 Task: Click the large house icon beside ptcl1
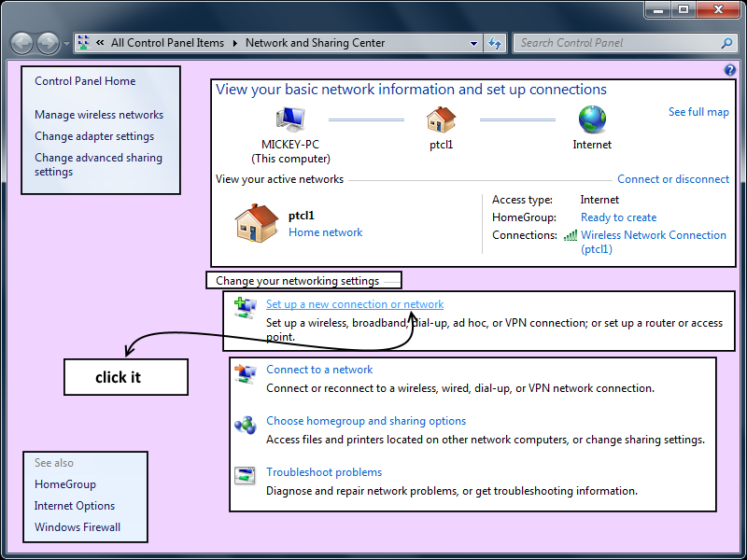(256, 223)
